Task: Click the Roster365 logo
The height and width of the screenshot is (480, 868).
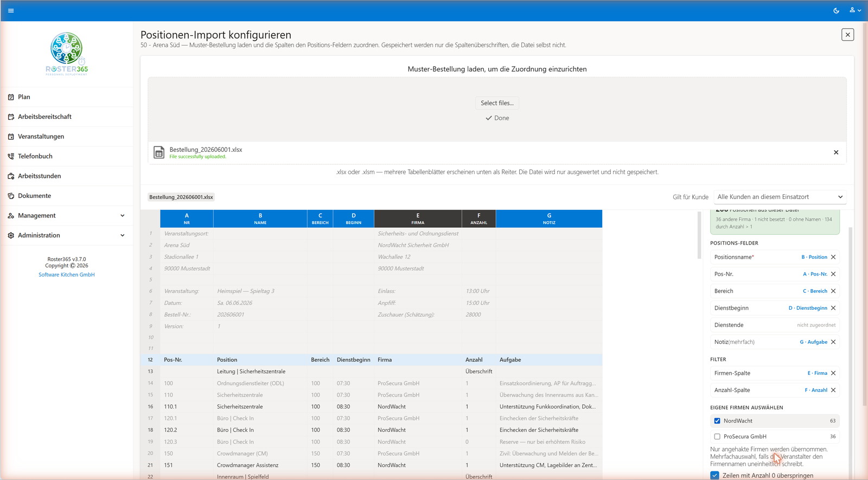Action: click(67, 54)
